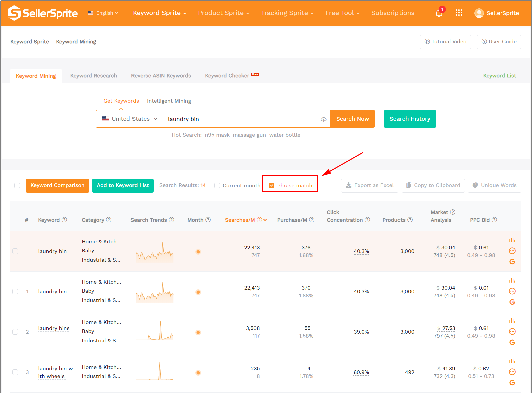Switch to Reverse ASIN Keywords tab

(161, 76)
